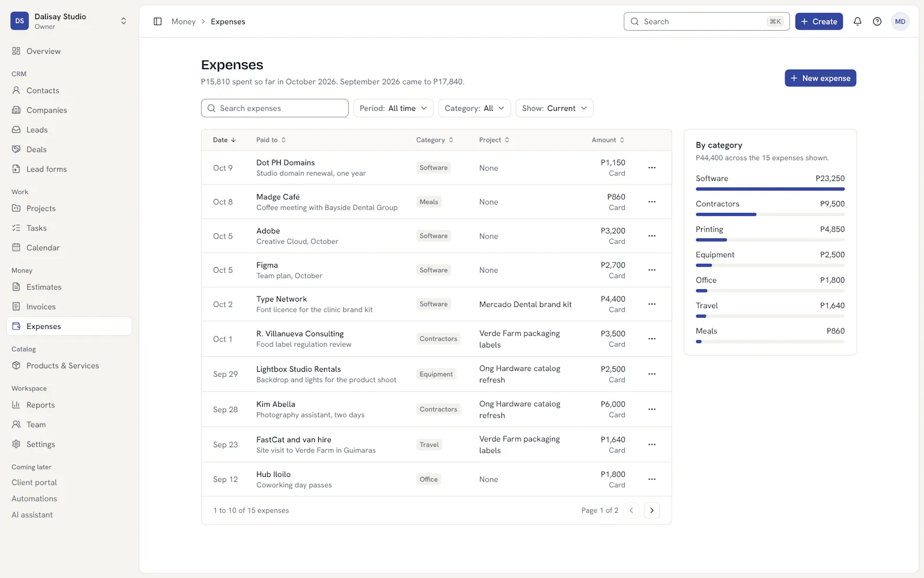This screenshot has width=924, height=578.
Task: Open the MD user avatar
Action: (x=900, y=21)
